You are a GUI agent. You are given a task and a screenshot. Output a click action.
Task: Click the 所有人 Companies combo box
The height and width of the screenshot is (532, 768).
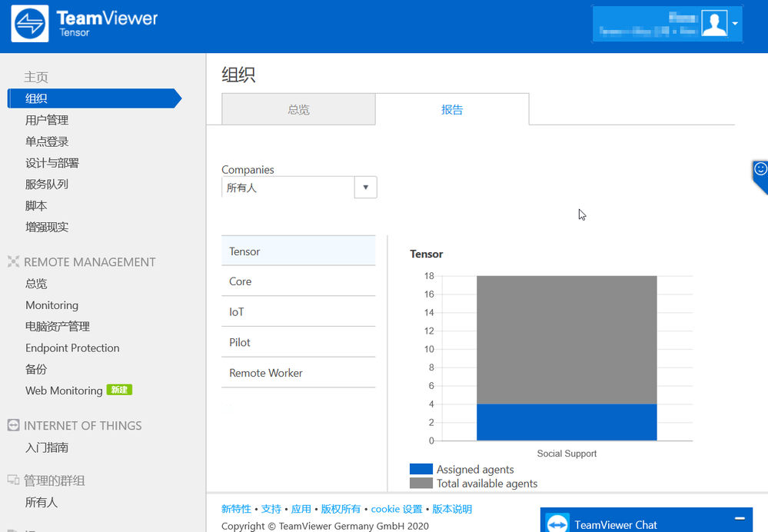299,187
